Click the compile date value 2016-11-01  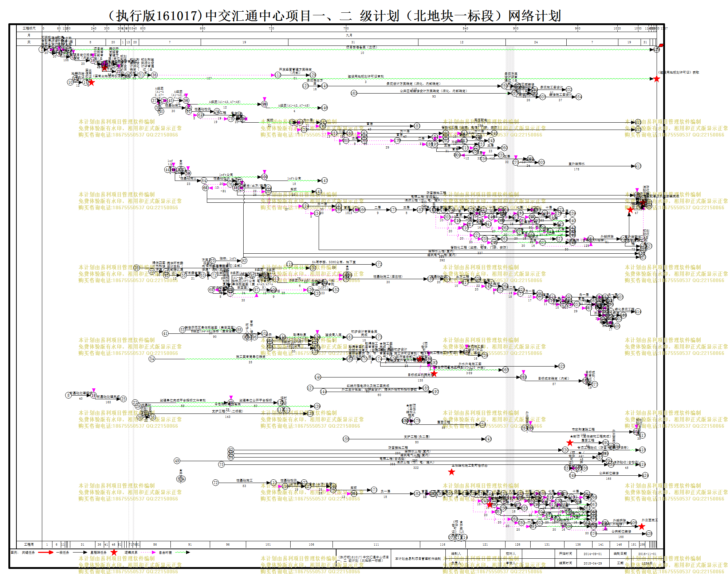[647, 554]
